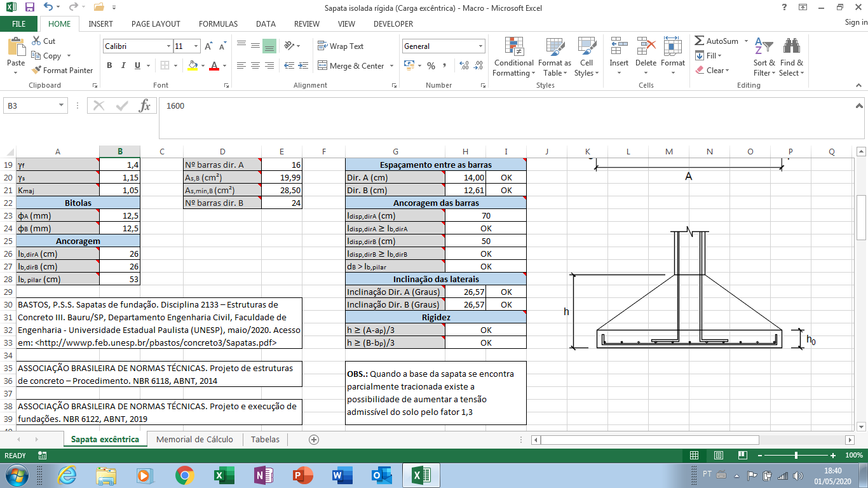868x488 pixels.
Task: Open the DEVELOPER ribbon tab
Action: [x=393, y=24]
